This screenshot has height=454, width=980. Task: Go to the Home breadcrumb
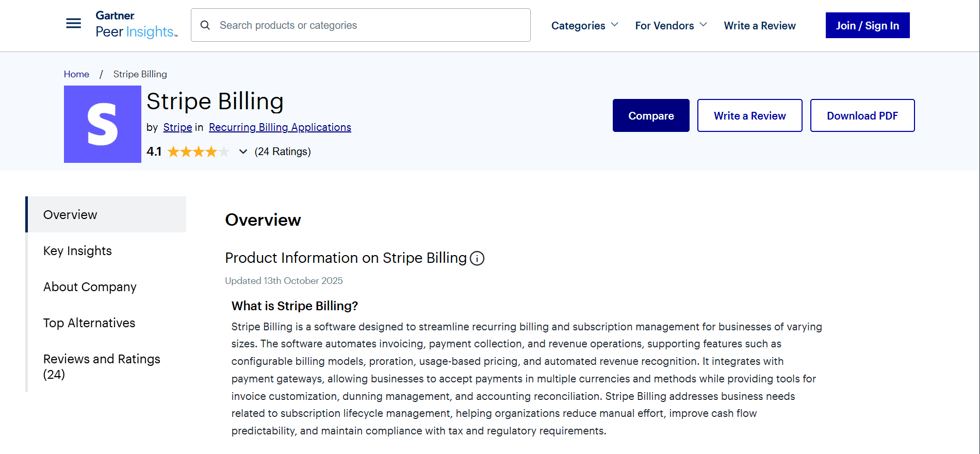click(76, 74)
